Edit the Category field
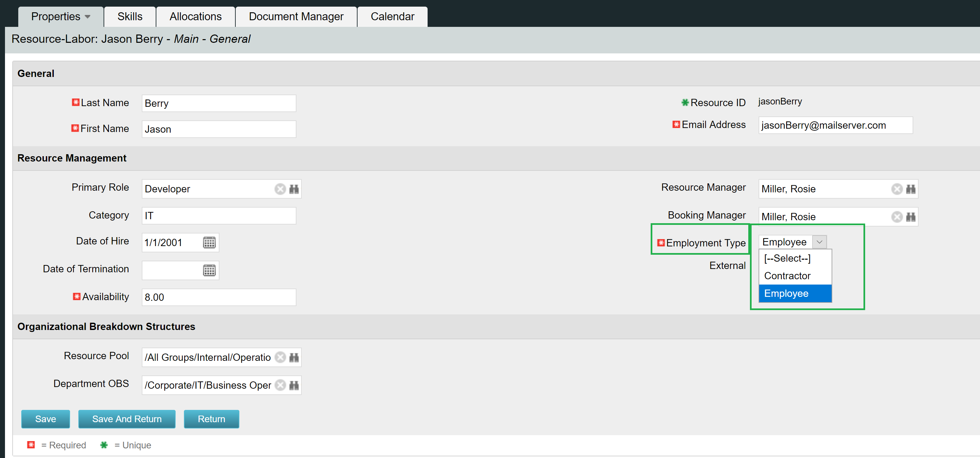This screenshot has height=458, width=980. coord(219,216)
